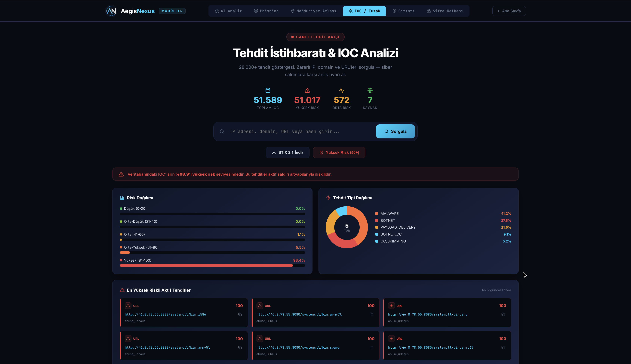
Task: Click the warning icon on bin.armv7l card
Action: click(x=260, y=306)
